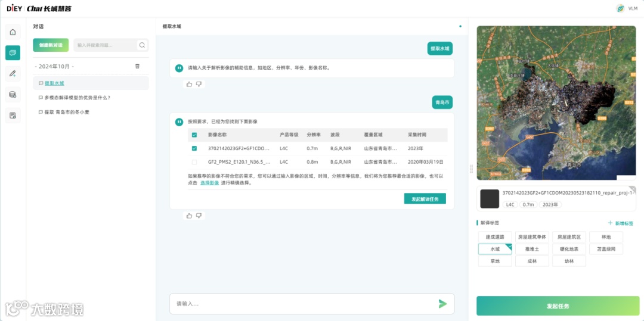Click the 2020年03月19日 date cell
The height and width of the screenshot is (321, 644).
[x=426, y=162]
